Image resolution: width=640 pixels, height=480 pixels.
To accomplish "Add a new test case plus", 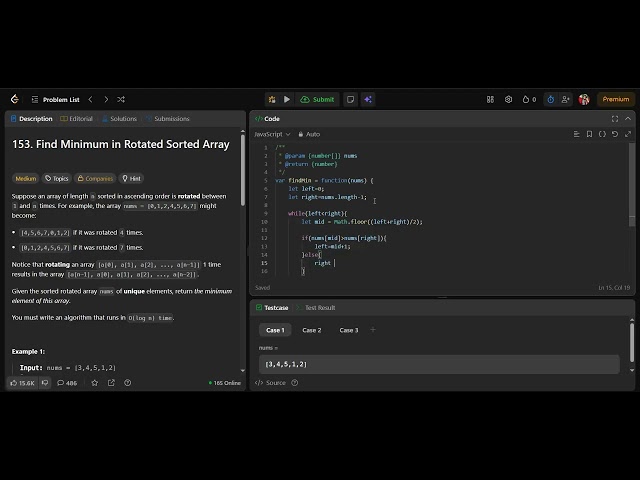I will (x=373, y=330).
